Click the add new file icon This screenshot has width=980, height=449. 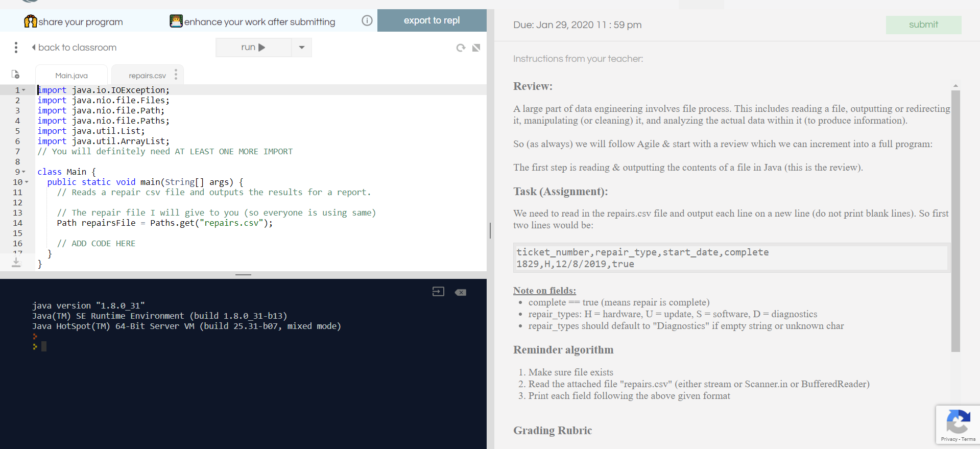click(16, 75)
